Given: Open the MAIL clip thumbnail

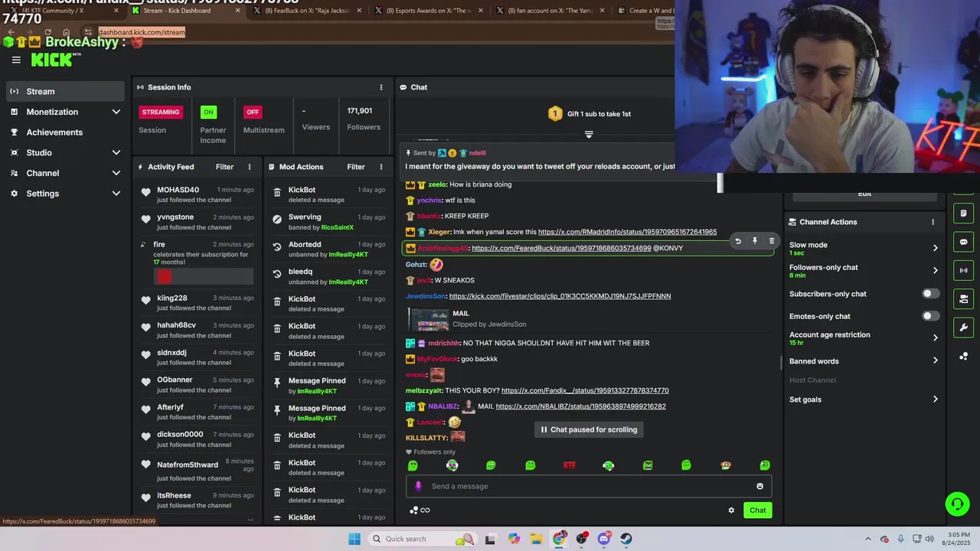Looking at the screenshot, I should 429,319.
